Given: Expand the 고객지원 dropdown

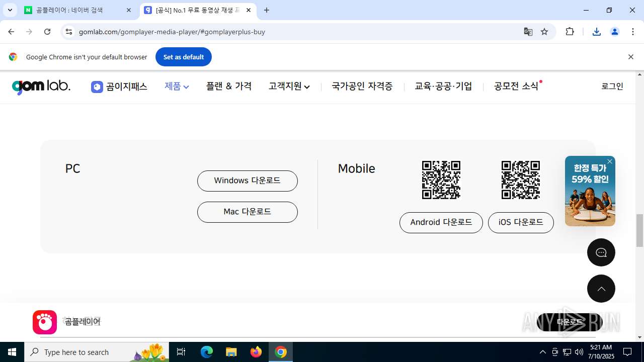Looking at the screenshot, I should coord(289,86).
